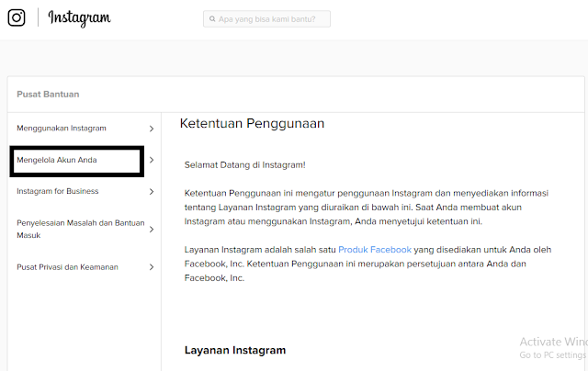Expand chevron next to Menggunakan Instagram

coord(152,129)
